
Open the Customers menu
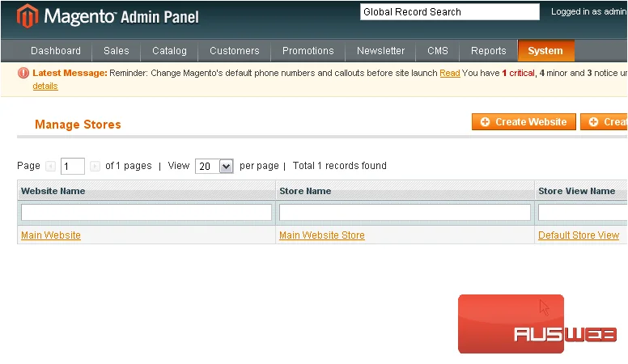(235, 51)
